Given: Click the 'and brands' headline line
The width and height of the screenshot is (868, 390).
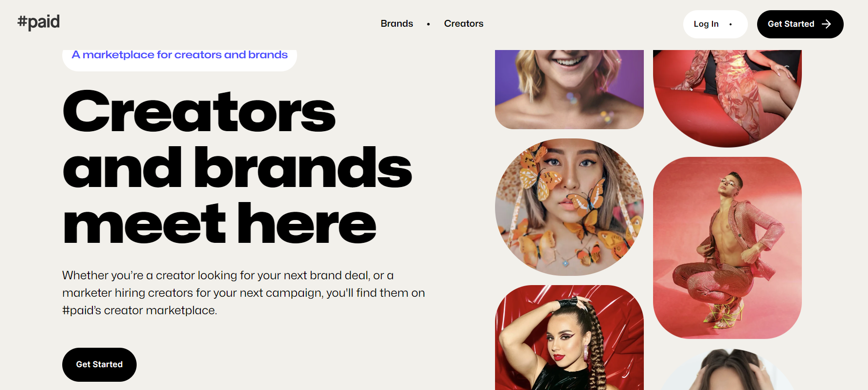Looking at the screenshot, I should tap(237, 168).
